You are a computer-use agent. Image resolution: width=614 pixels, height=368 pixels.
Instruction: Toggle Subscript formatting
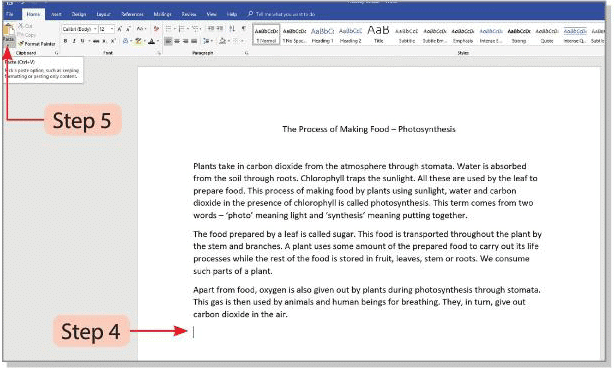click(104, 41)
